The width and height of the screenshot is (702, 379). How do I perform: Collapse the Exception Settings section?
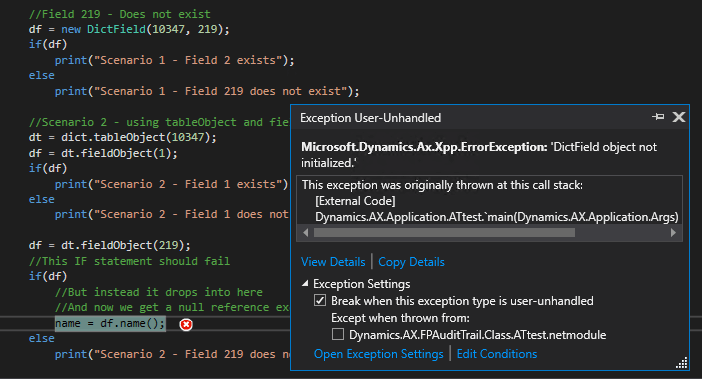(305, 284)
